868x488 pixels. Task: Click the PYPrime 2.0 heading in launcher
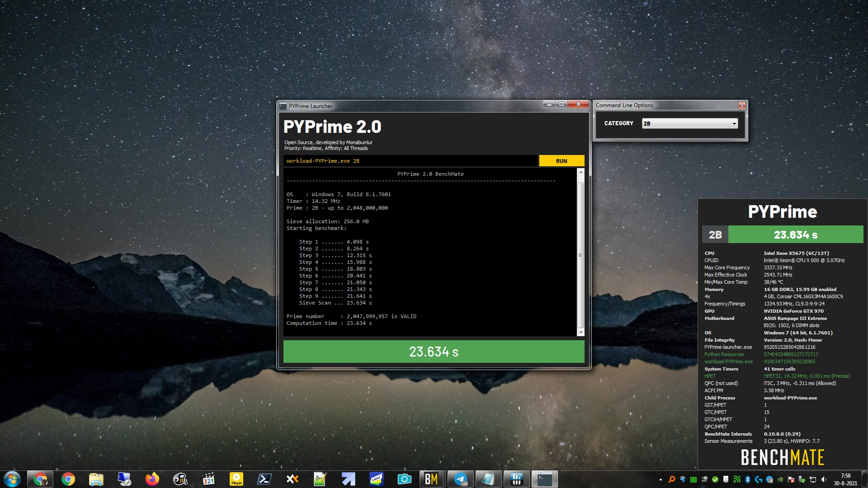pyautogui.click(x=332, y=127)
